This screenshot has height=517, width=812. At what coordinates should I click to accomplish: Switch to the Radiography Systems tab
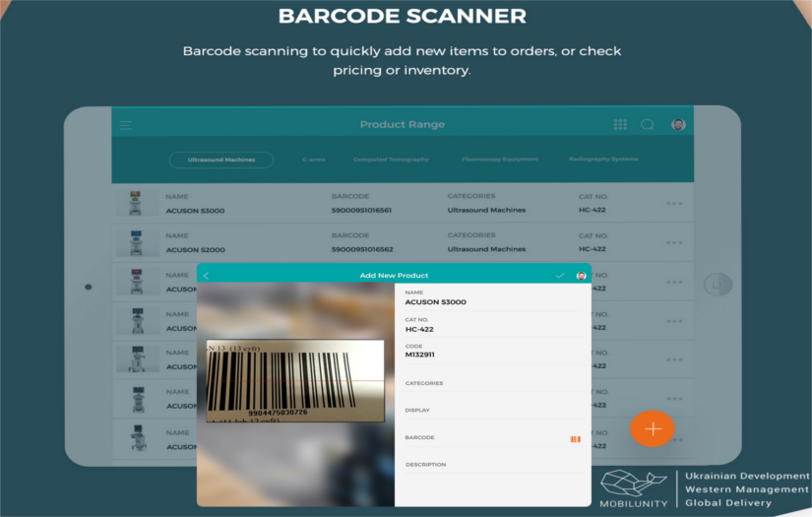(603, 159)
